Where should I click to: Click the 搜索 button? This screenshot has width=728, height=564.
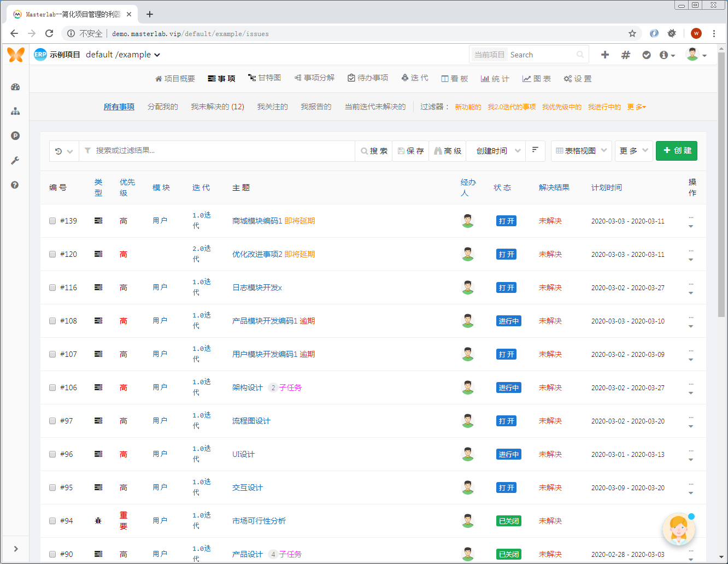click(x=374, y=151)
